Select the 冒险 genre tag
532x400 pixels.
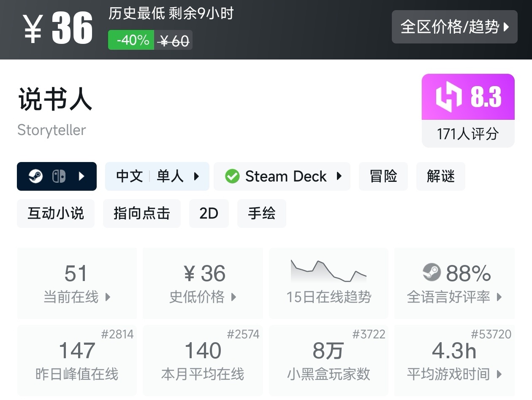383,176
